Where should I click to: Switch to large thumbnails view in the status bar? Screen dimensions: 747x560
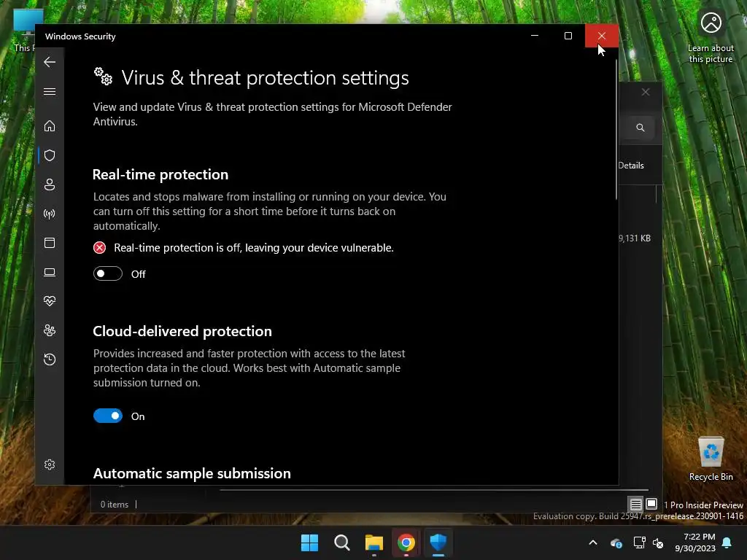(651, 504)
